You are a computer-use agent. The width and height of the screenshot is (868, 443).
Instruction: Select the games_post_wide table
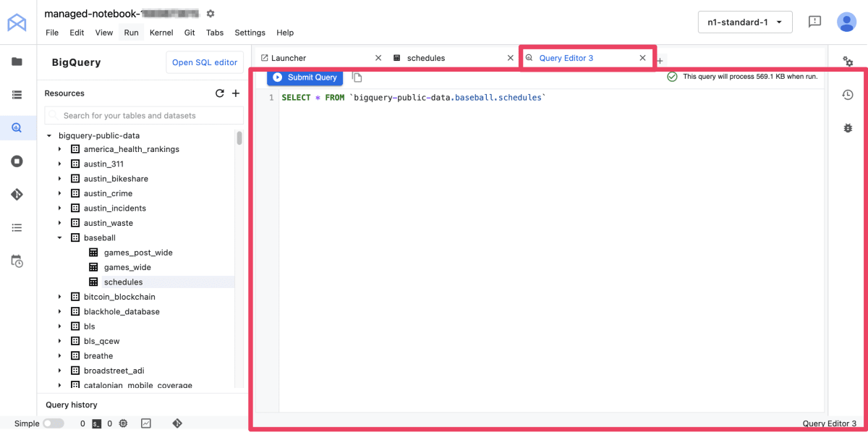click(x=138, y=253)
